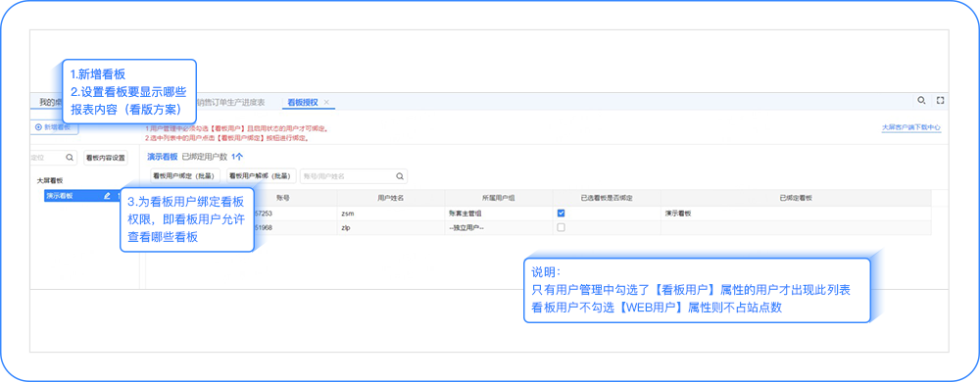Focus the 账号/用户姓名 search field

[x=354, y=176]
